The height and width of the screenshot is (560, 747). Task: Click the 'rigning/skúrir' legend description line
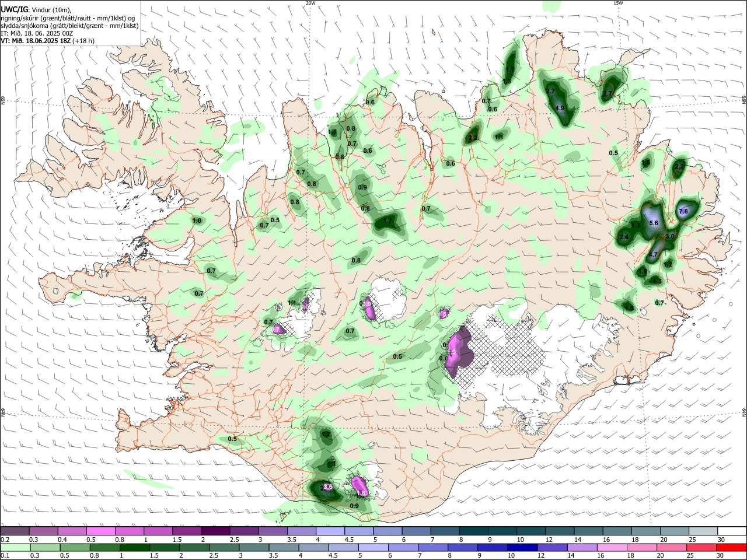tap(68, 18)
